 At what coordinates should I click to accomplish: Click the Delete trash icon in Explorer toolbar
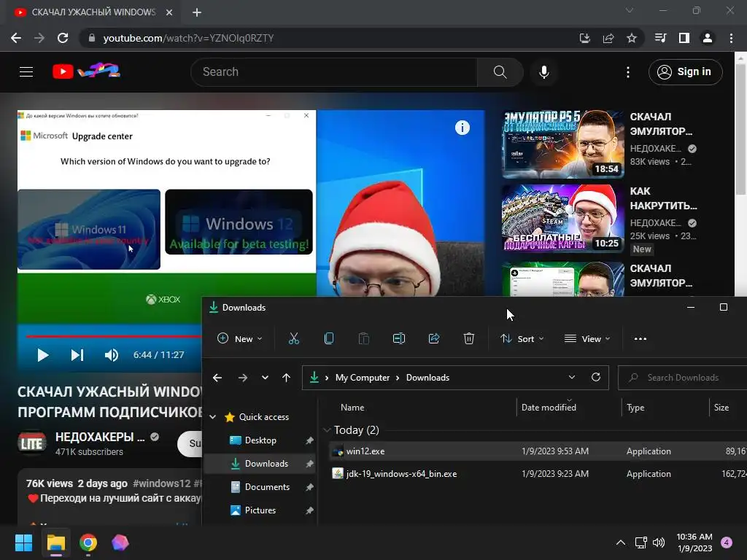469,338
